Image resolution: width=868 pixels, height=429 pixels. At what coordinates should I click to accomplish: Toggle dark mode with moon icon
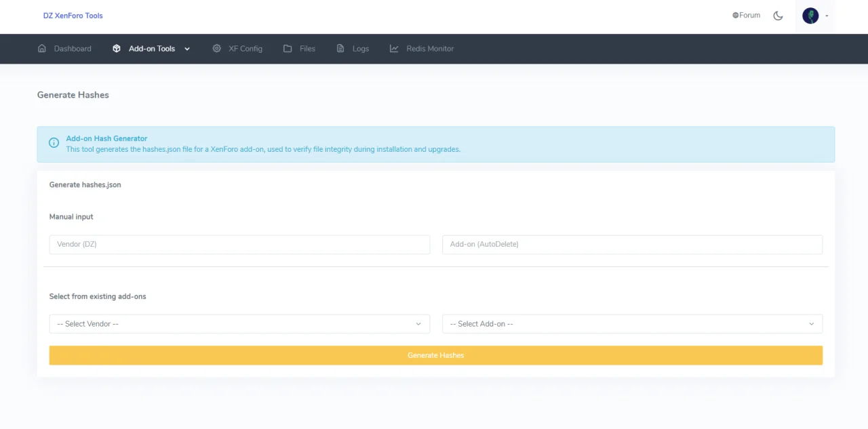click(x=778, y=16)
